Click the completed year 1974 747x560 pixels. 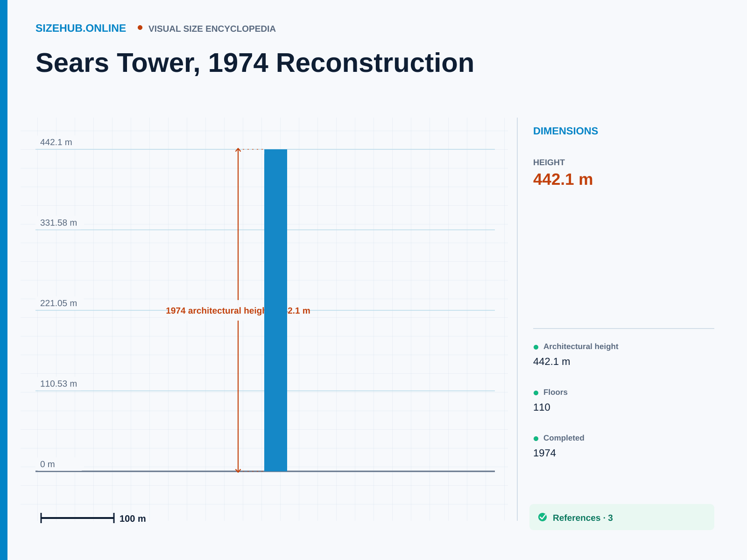coord(544,453)
